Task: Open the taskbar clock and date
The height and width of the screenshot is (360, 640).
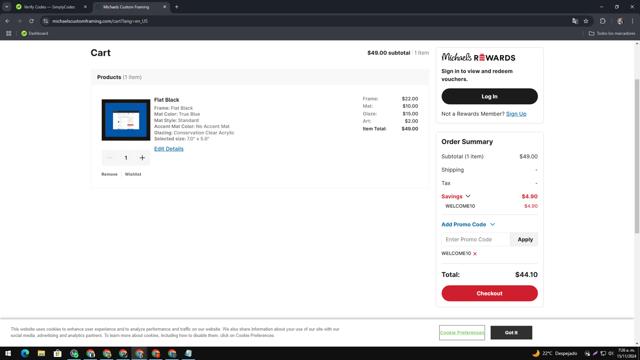Action: [626, 353]
